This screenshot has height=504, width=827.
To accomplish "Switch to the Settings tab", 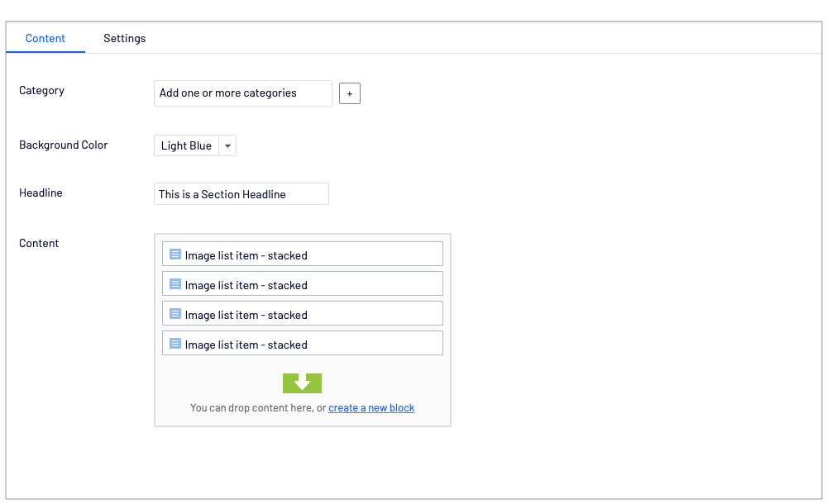I will (x=125, y=38).
